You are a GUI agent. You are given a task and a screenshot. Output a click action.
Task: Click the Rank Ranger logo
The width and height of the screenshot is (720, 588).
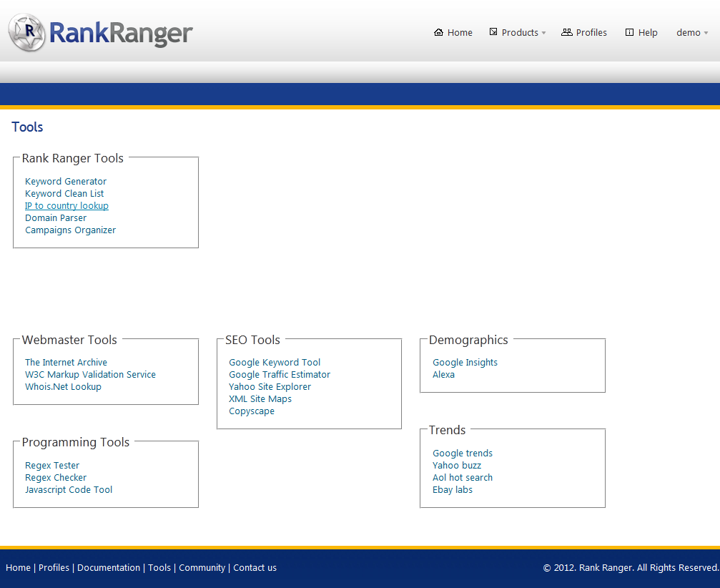pos(101,32)
